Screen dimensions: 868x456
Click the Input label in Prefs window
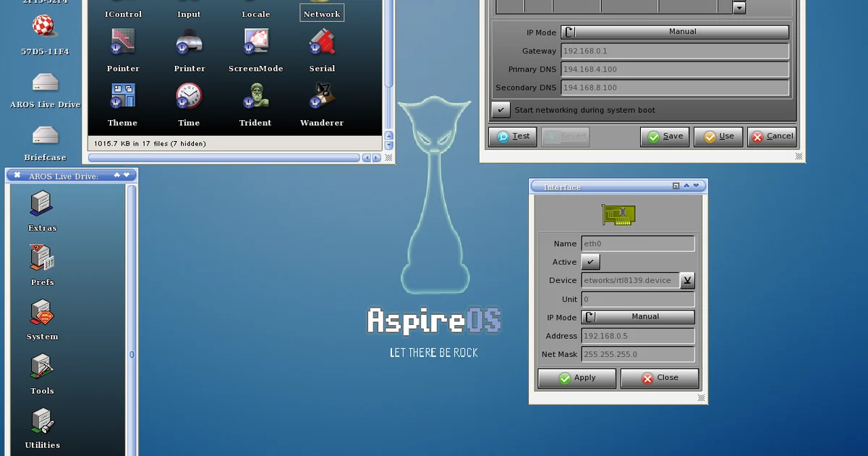189,14
